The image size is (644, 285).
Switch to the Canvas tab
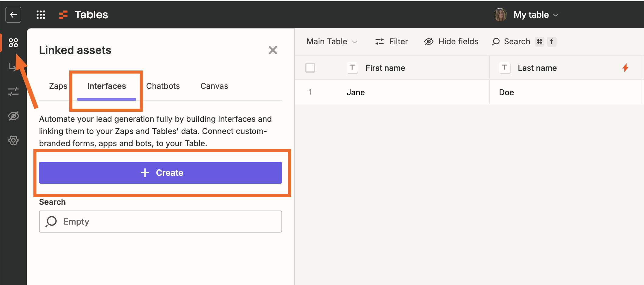[x=214, y=86]
